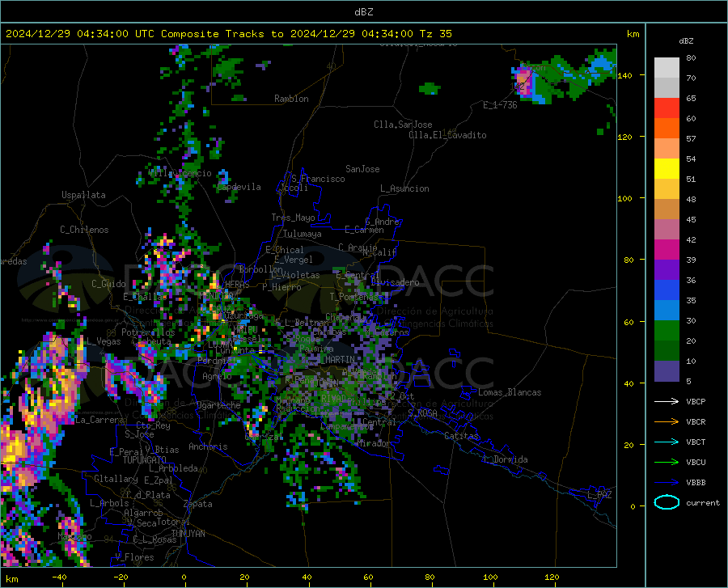Click the 'current' legend label
728x588 pixels.
click(703, 502)
